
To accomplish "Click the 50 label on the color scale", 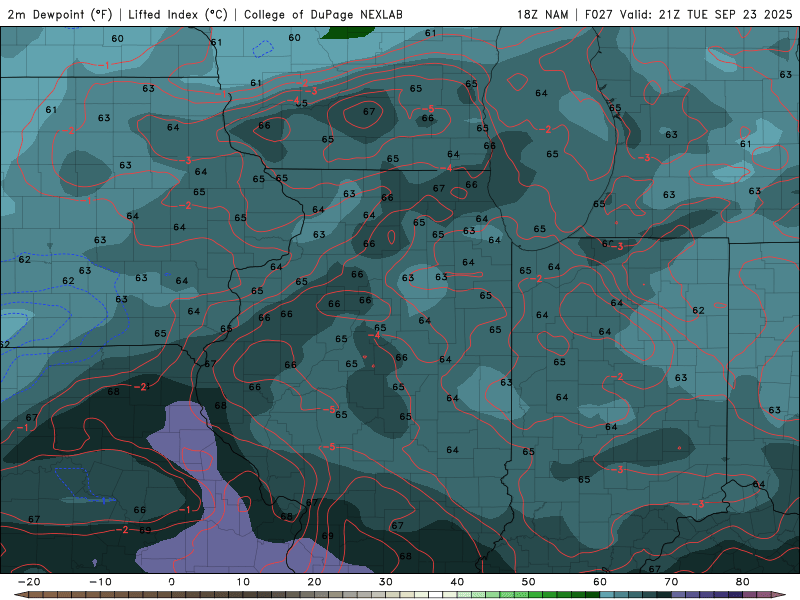I will pos(529,582).
